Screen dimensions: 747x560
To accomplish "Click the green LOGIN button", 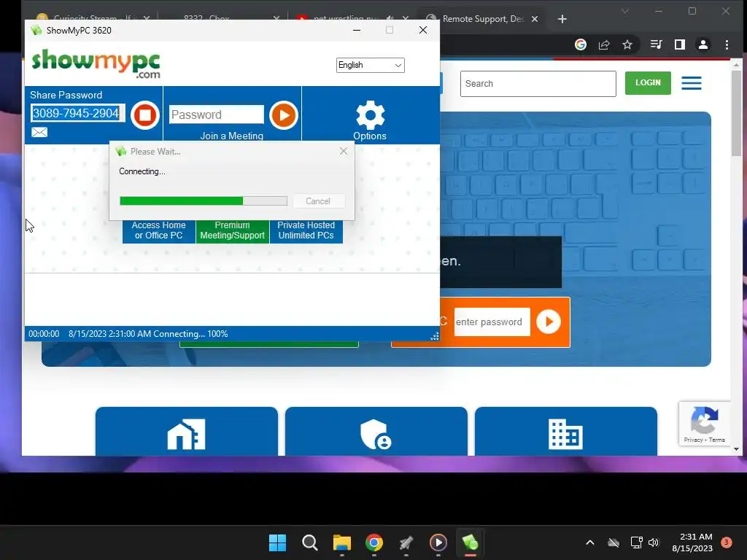I will point(648,83).
